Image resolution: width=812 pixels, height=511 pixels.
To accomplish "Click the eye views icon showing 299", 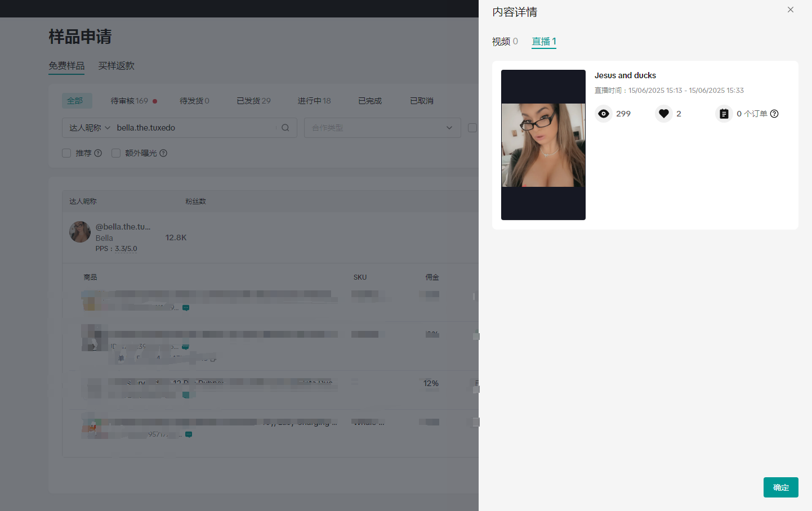I will click(x=604, y=114).
